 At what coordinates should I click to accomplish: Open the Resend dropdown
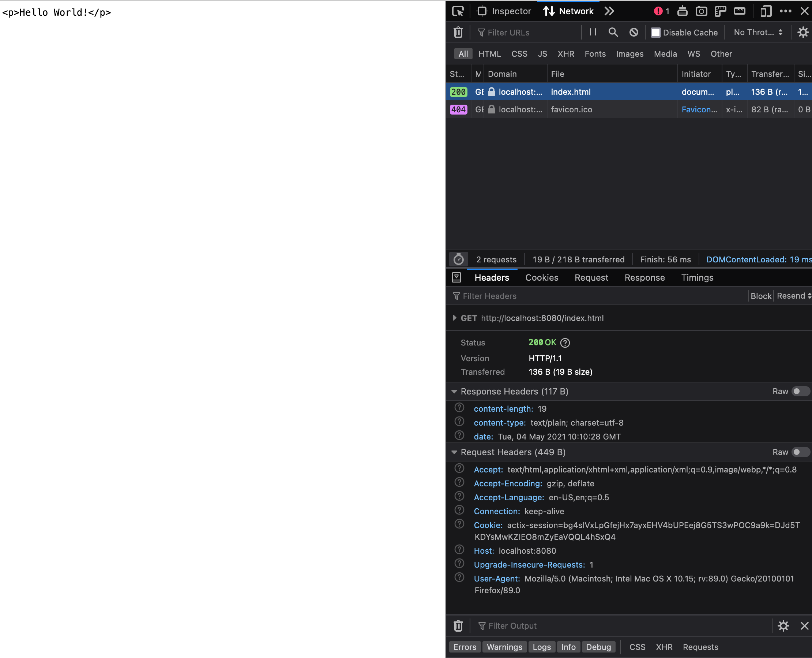(x=794, y=296)
